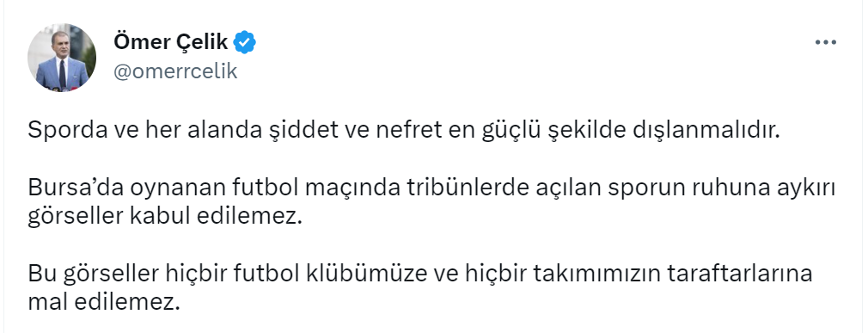Open the three-dot more options menu
This screenshot has height=333, width=868.
click(x=825, y=43)
